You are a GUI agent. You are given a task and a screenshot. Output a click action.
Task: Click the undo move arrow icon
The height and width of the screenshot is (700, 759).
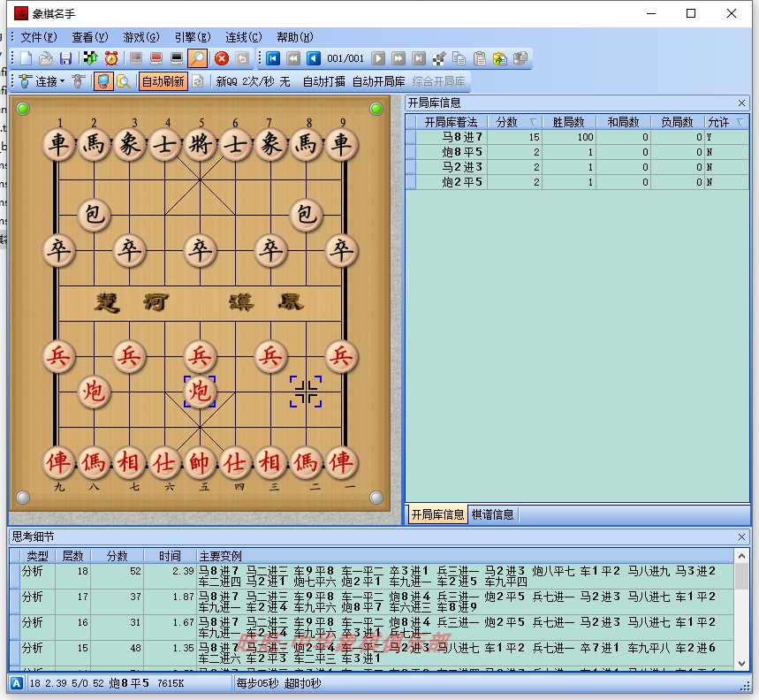pyautogui.click(x=242, y=58)
